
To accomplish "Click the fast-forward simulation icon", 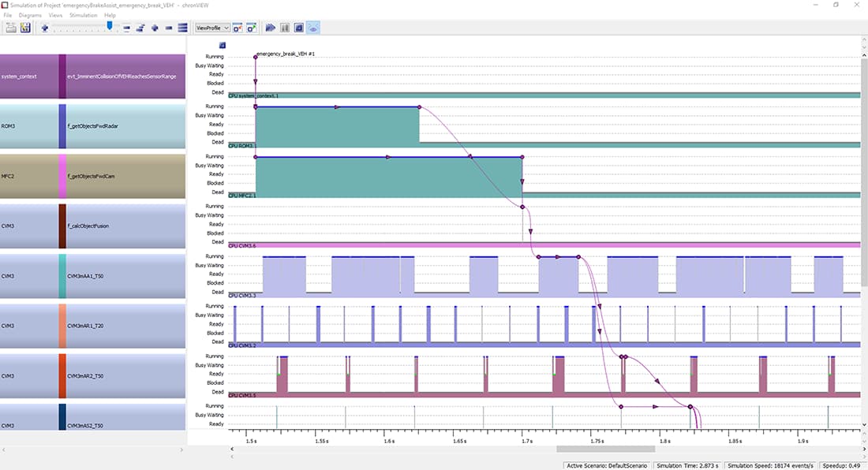I will pyautogui.click(x=271, y=28).
